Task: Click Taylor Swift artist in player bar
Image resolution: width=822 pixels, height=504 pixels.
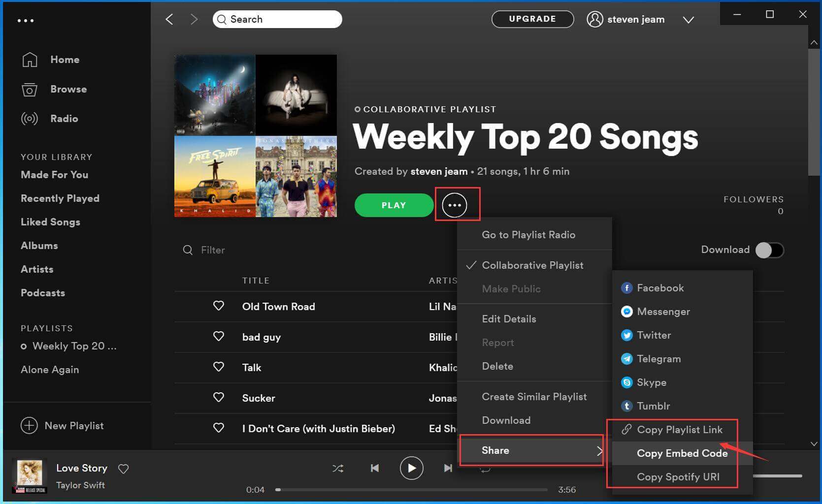Action: click(80, 485)
